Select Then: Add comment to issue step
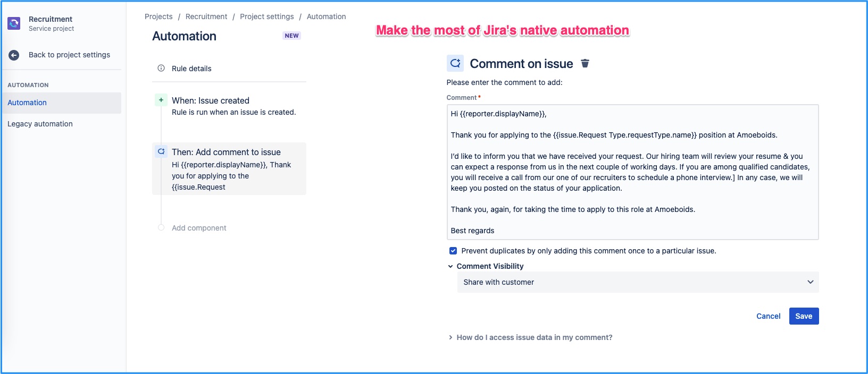The image size is (868, 374). (229, 168)
